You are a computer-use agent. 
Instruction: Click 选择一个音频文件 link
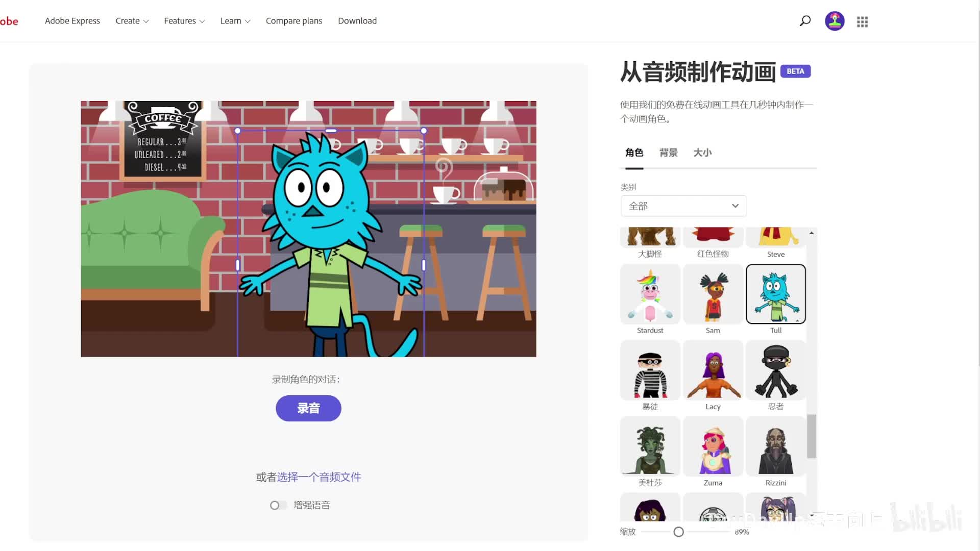pyautogui.click(x=319, y=477)
